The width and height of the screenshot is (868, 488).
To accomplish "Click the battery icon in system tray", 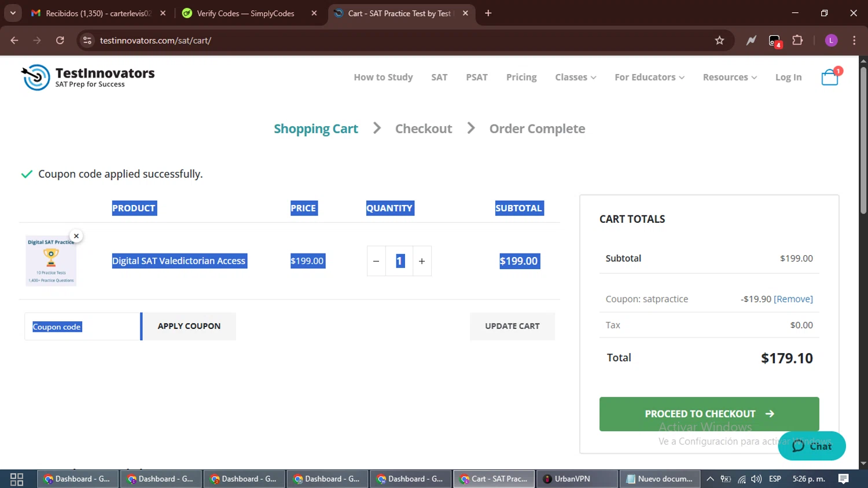I will point(726,479).
